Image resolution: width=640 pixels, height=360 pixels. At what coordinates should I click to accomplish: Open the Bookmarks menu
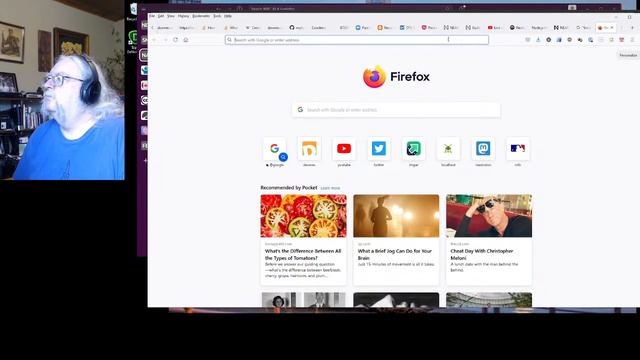201,16
